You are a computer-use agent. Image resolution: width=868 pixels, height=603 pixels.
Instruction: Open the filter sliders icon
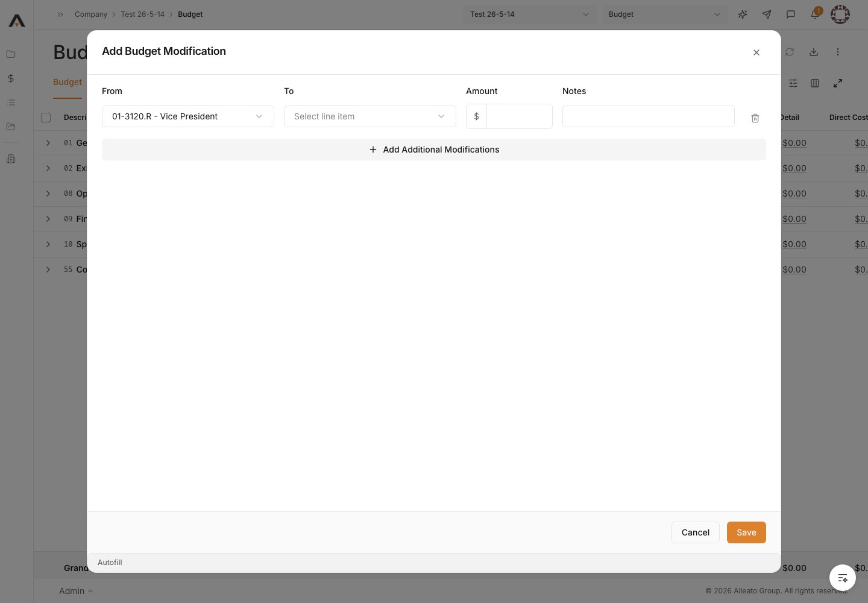pyautogui.click(x=793, y=83)
